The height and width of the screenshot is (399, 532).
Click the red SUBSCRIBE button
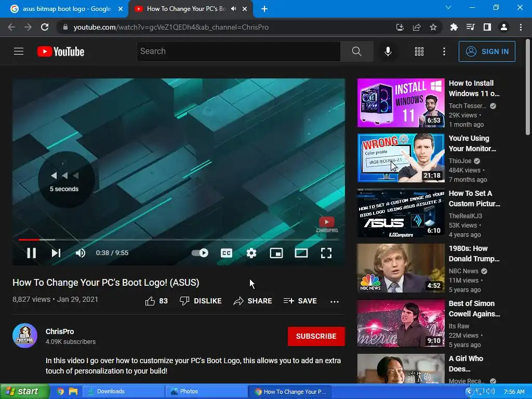click(x=316, y=336)
